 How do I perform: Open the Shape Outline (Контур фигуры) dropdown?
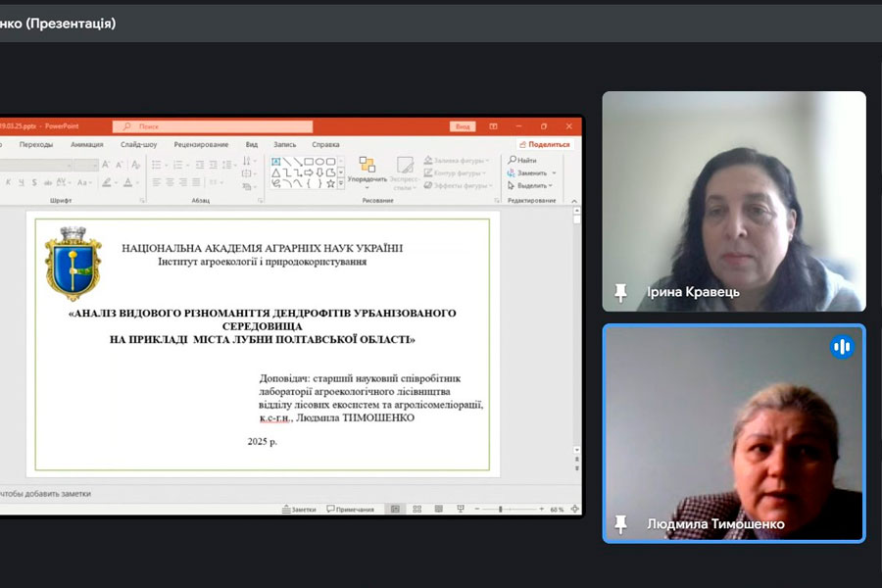point(455,172)
